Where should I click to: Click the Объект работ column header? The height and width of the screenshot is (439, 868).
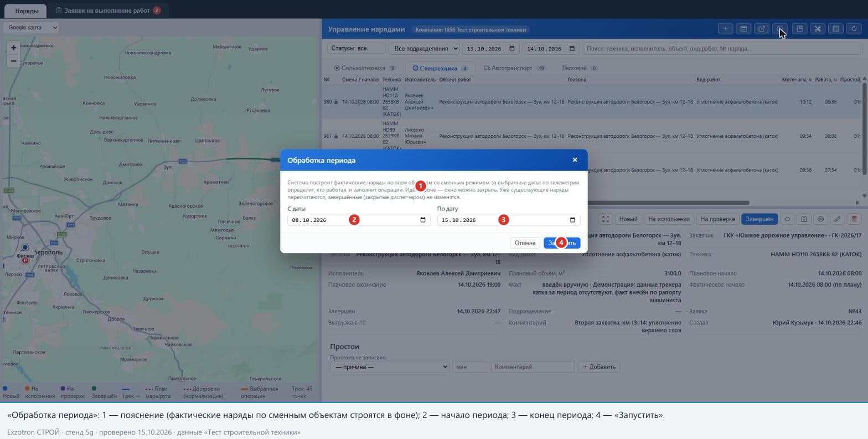point(455,80)
